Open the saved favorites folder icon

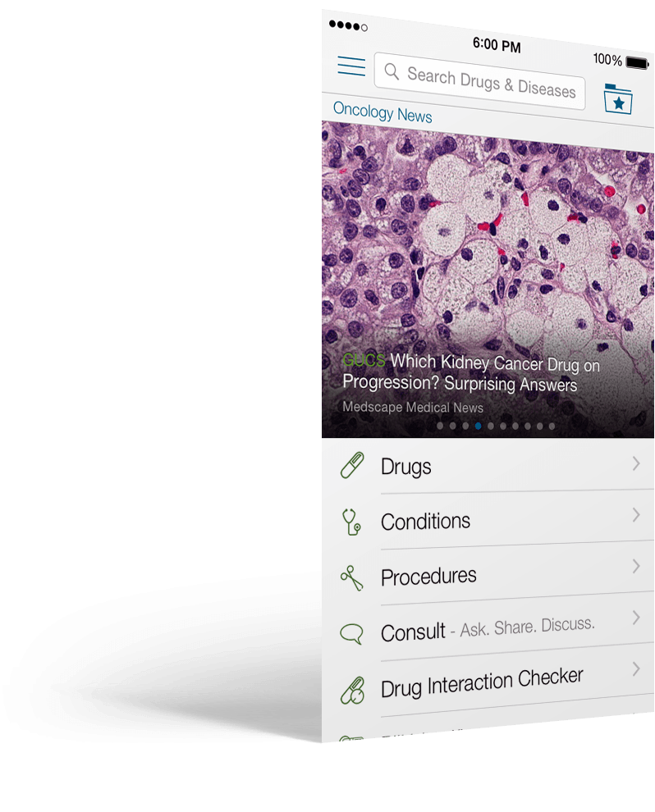[x=618, y=99]
